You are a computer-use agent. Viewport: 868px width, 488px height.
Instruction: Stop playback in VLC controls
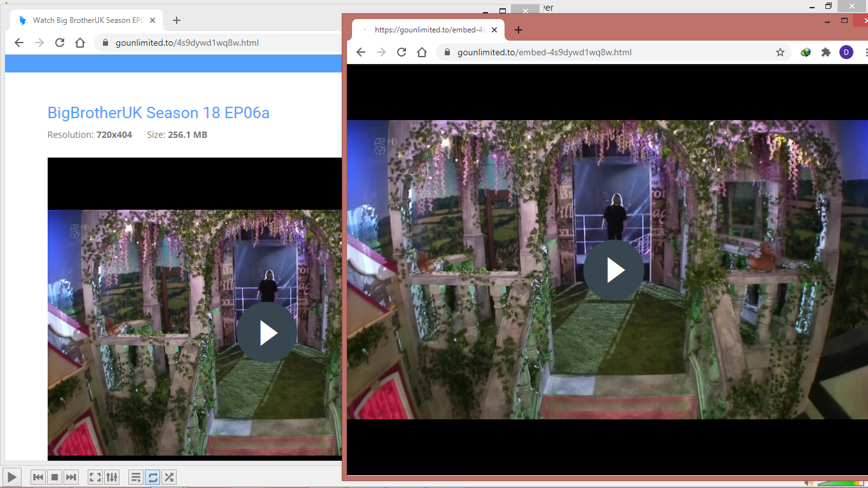(x=55, y=477)
